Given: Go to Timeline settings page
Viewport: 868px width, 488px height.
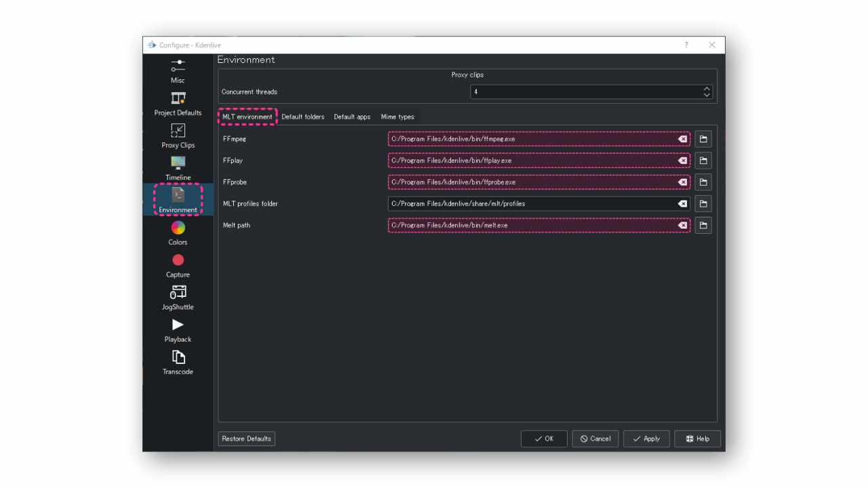Looking at the screenshot, I should pos(178,167).
